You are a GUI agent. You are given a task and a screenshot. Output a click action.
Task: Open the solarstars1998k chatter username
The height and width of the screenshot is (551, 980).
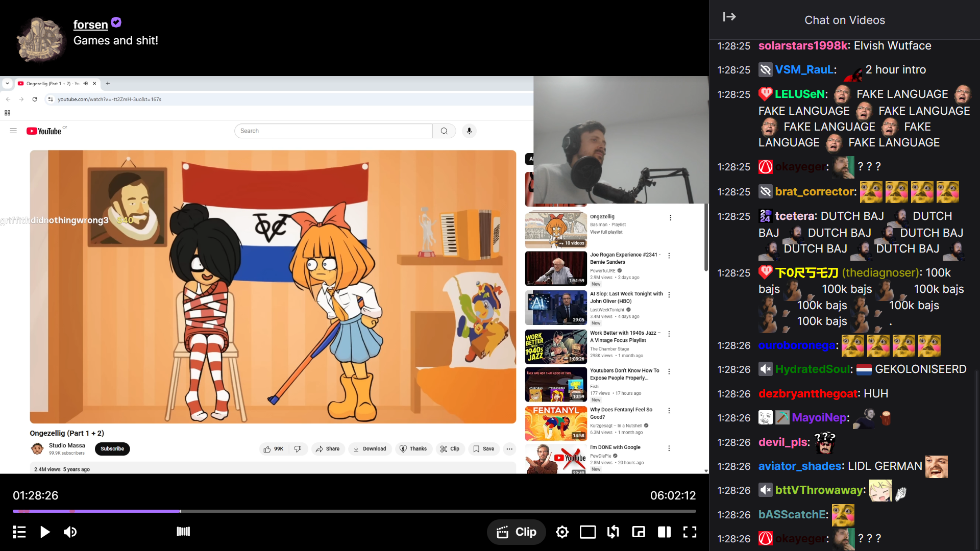[802, 46]
